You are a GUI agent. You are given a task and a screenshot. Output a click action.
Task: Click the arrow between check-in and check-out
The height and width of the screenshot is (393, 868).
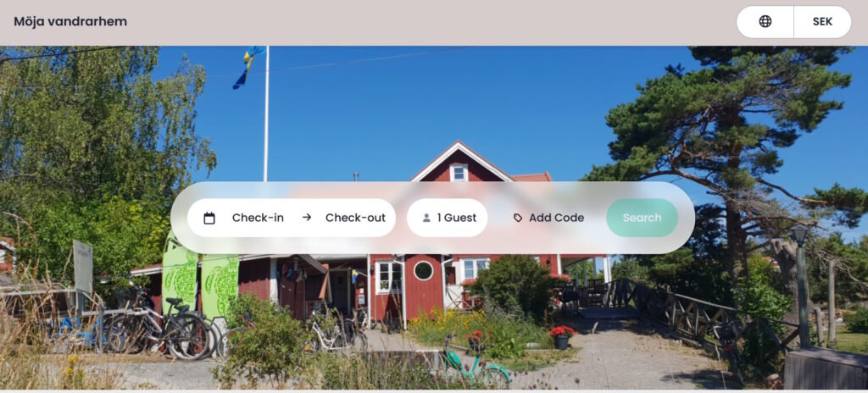tap(307, 218)
